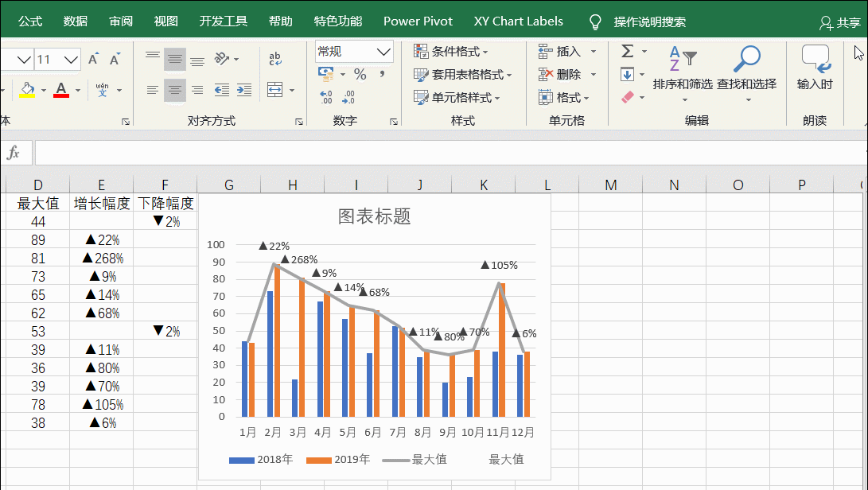Viewport: 868px width, 490px height.
Task: Open fill color dropdown arrow
Action: 43,90
